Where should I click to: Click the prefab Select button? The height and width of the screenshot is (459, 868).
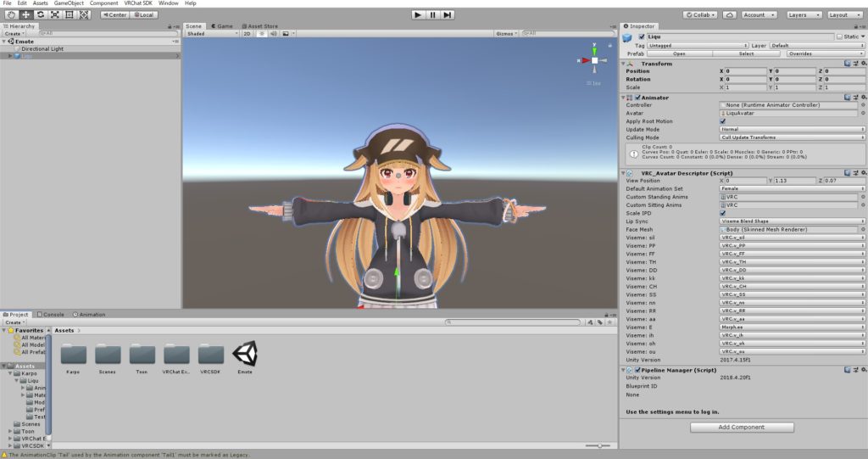(x=746, y=53)
